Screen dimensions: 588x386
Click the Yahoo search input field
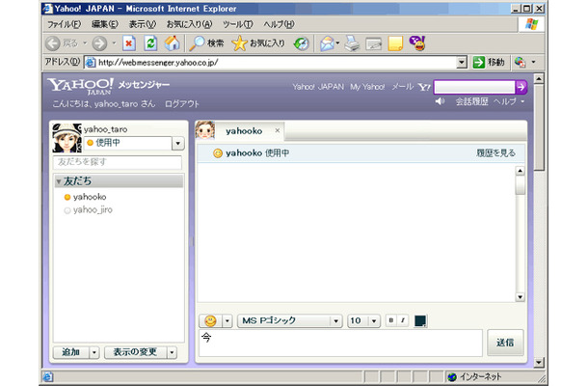(x=474, y=87)
